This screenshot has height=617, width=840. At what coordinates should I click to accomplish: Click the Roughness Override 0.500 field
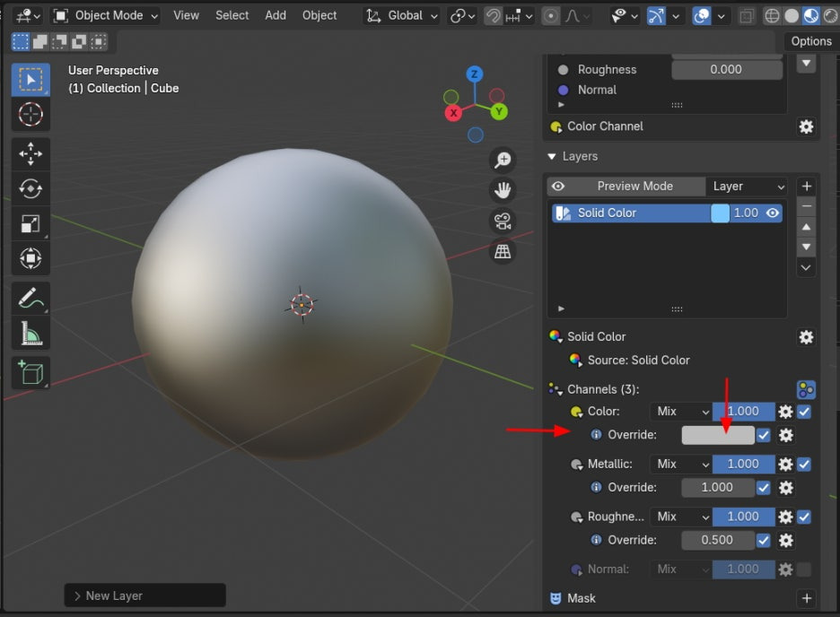pos(718,541)
